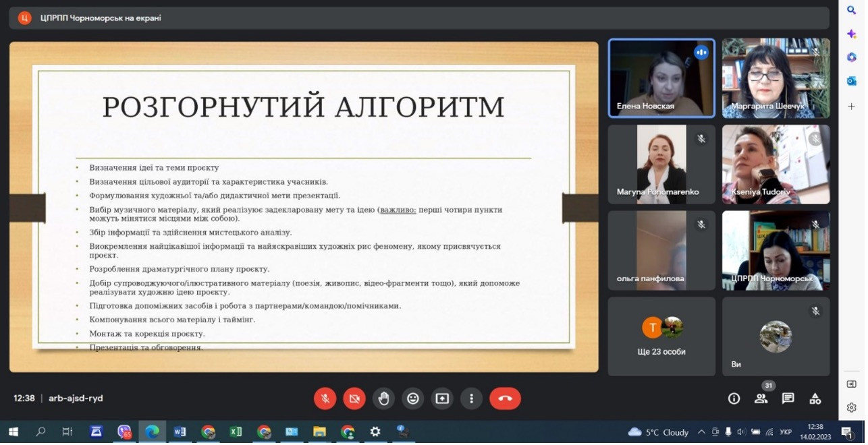
Task: Click the shared presentation slide
Action: click(304, 207)
